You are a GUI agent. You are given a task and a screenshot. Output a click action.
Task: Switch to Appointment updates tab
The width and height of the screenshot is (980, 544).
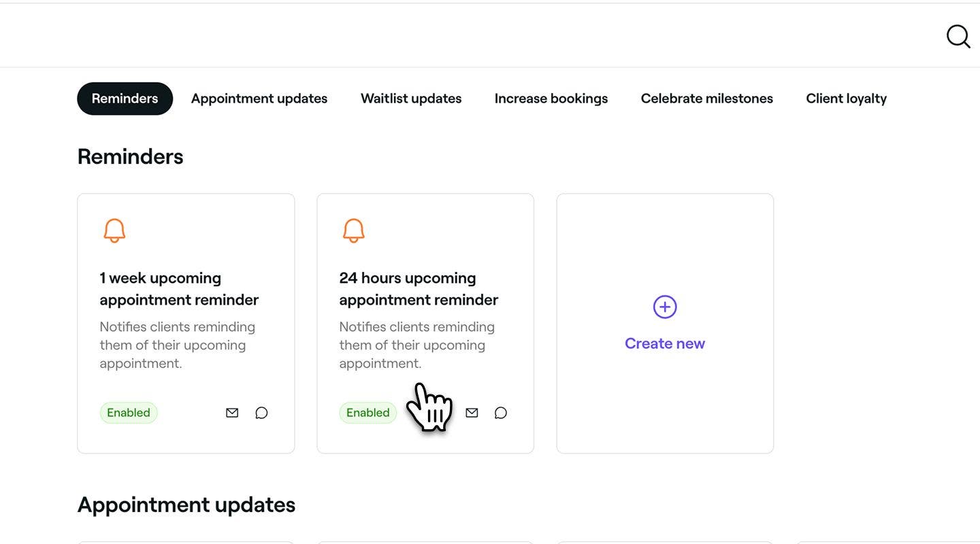click(x=259, y=99)
